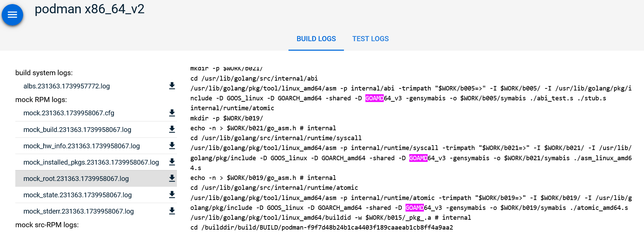Click log line 'internal/runtime/atomic'
The image size is (644, 233).
[x=232, y=108]
